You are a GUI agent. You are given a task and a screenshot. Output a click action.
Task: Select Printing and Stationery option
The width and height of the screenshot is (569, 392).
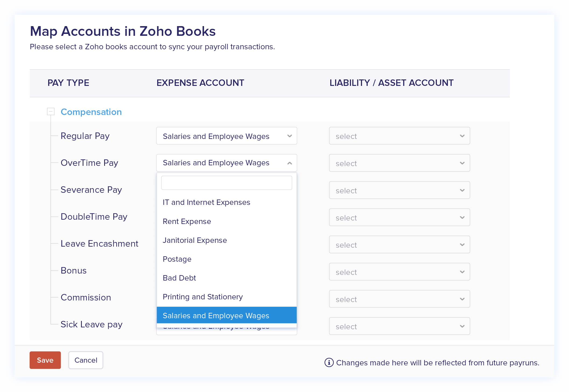[203, 297]
